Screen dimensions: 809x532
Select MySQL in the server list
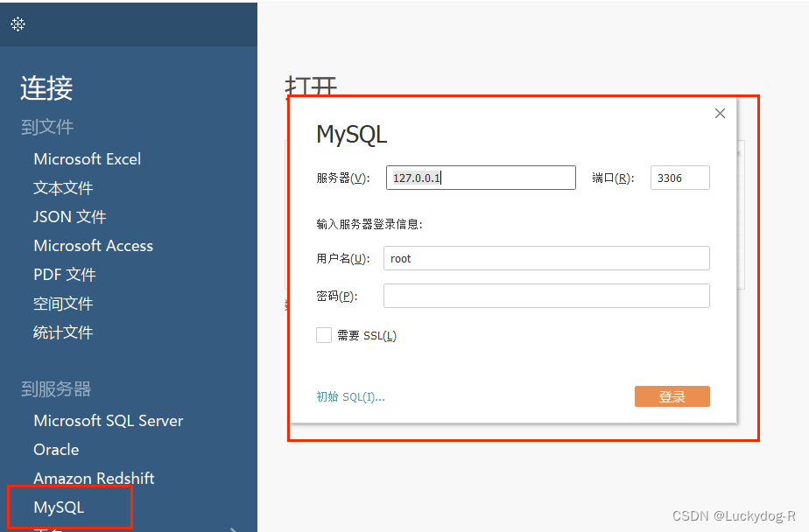(59, 507)
